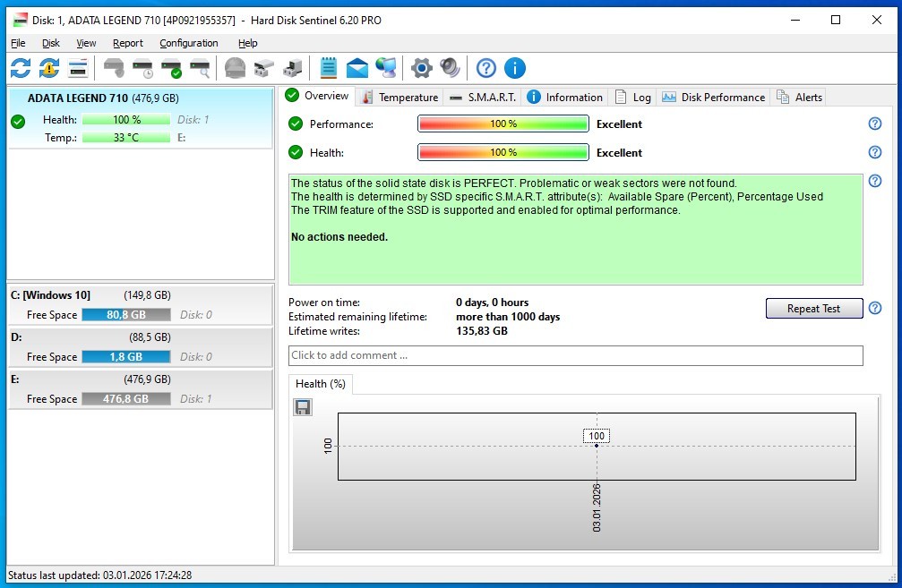Select the ADATA LEGEND 710 disk entry

[141, 118]
